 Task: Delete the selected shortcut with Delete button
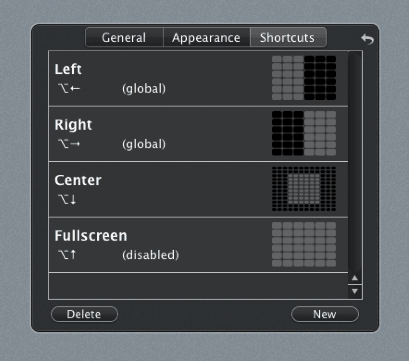tap(84, 314)
